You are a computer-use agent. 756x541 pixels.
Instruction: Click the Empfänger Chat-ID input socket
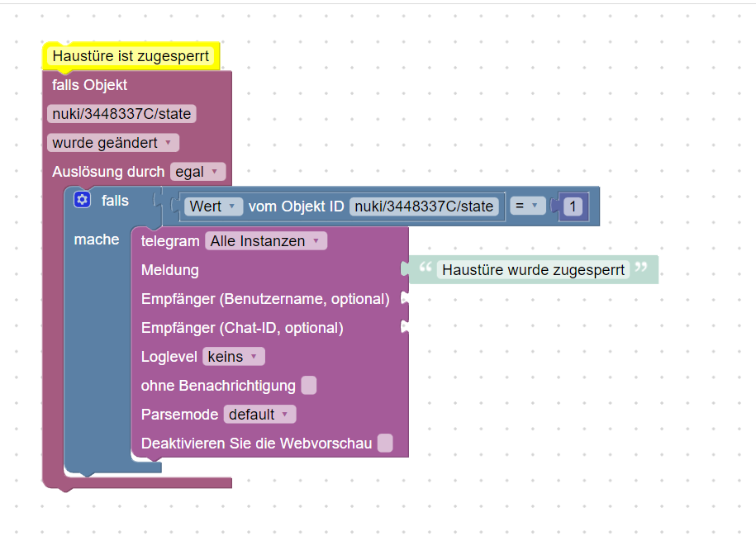[405, 328]
